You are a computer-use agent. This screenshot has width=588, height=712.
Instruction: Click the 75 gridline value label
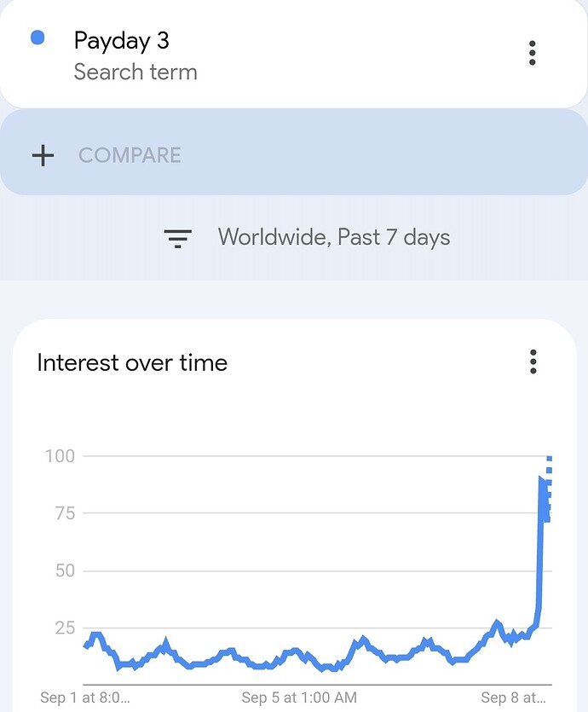coord(65,513)
